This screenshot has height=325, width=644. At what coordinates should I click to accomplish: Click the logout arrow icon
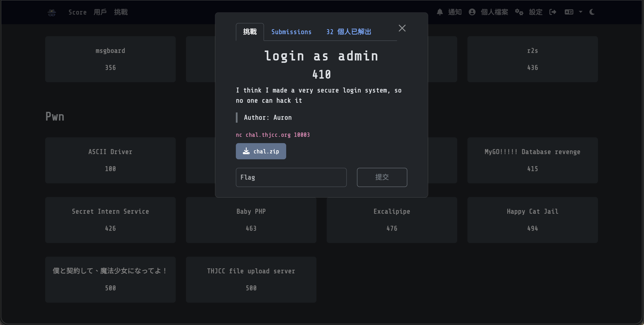(553, 12)
